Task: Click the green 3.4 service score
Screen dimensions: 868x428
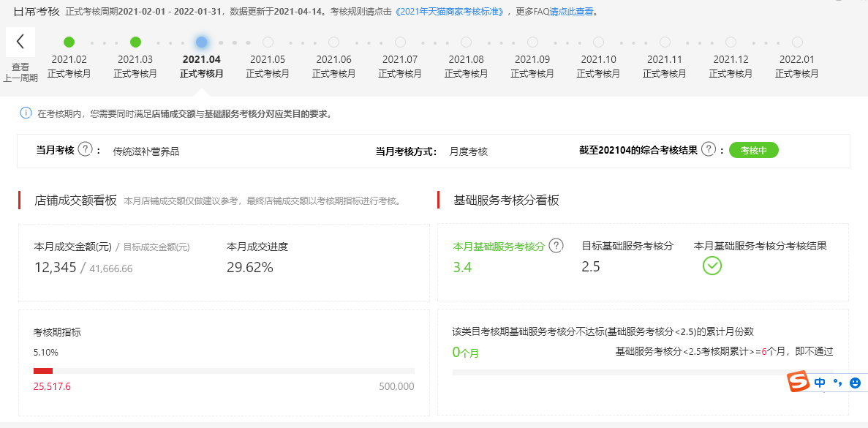Action: point(462,268)
